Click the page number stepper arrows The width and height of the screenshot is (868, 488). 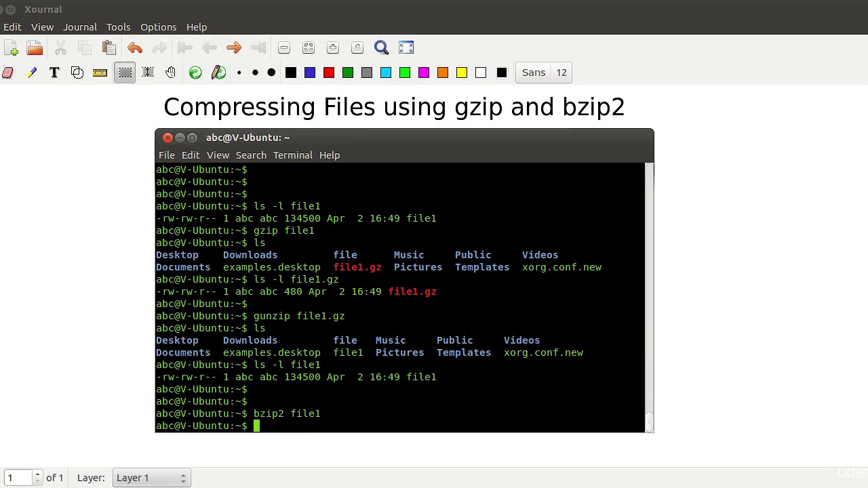pyautogui.click(x=38, y=478)
